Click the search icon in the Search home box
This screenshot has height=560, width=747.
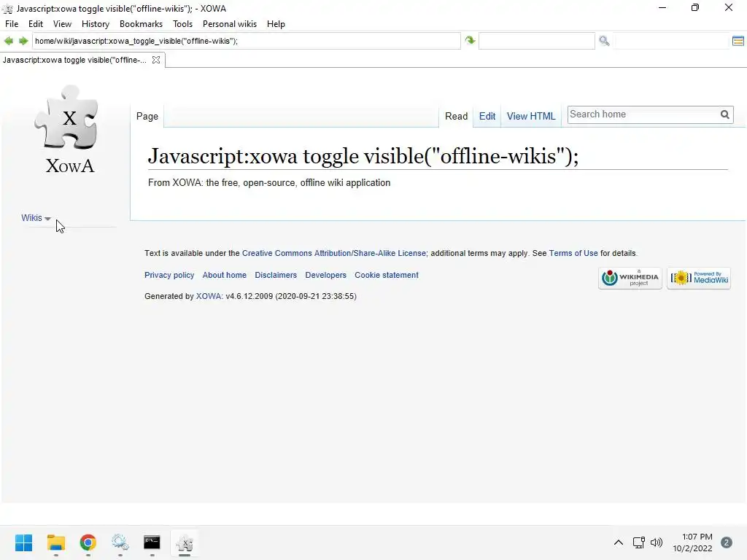pyautogui.click(x=724, y=114)
